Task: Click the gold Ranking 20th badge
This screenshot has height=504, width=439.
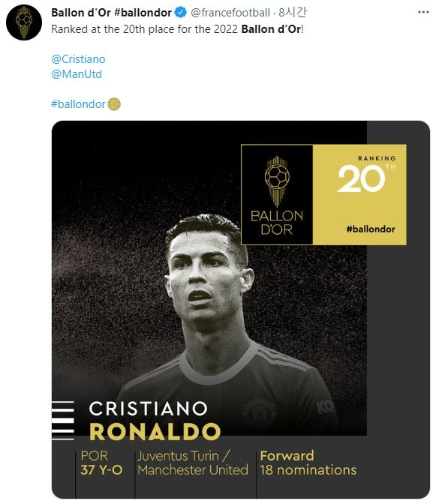Action: [x=359, y=195]
